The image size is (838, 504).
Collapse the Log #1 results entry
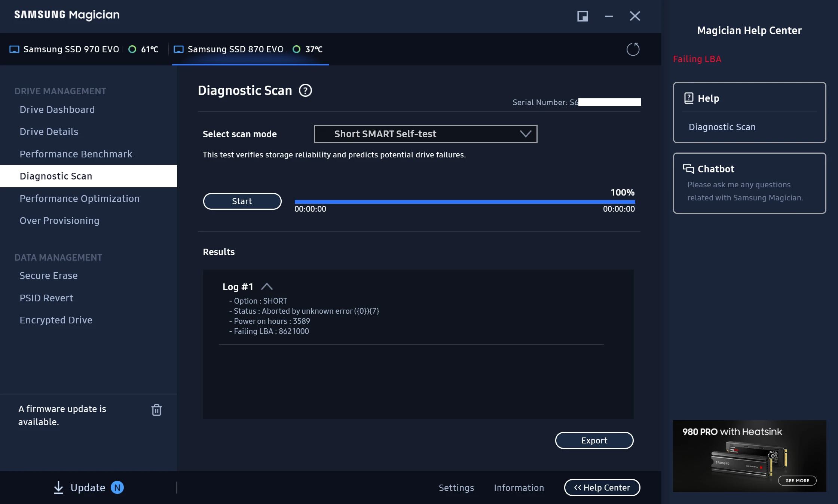click(267, 286)
